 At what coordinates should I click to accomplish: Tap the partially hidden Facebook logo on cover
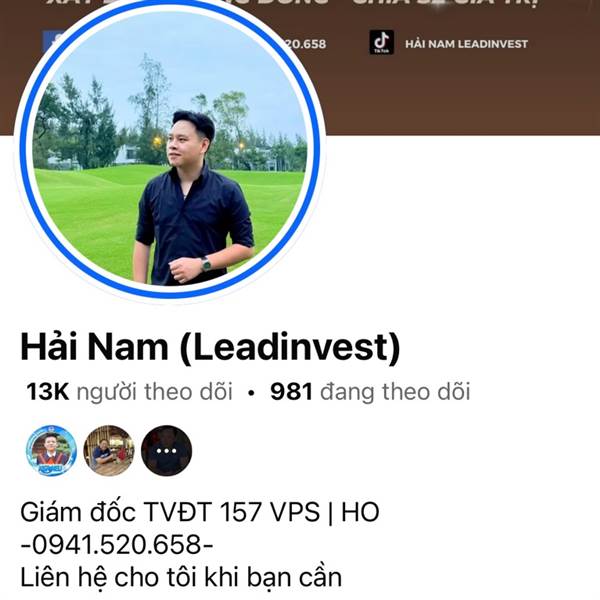pyautogui.click(x=51, y=41)
